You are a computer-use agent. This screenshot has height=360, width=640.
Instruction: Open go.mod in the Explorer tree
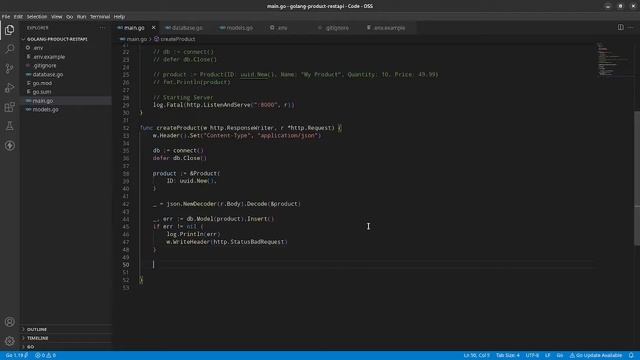pyautogui.click(x=66, y=83)
